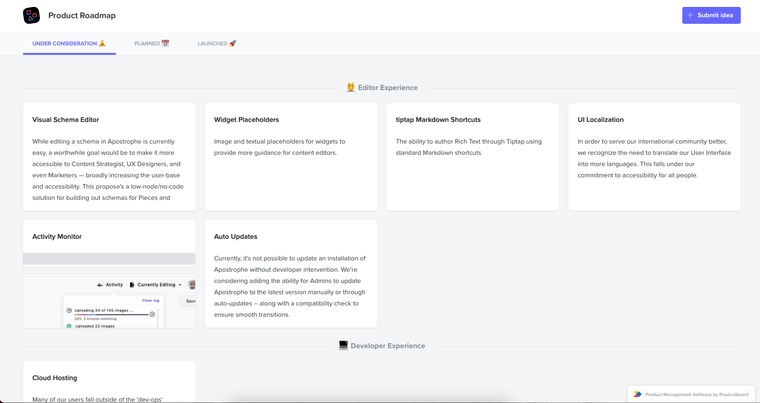Click the Auto Updates description text
The width and height of the screenshot is (760, 403).
pos(290,286)
